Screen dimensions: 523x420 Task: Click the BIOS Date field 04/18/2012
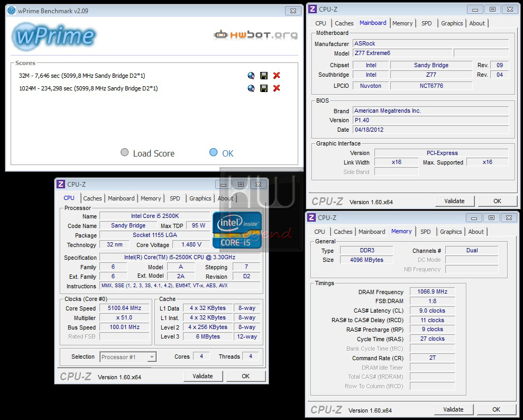coord(430,130)
